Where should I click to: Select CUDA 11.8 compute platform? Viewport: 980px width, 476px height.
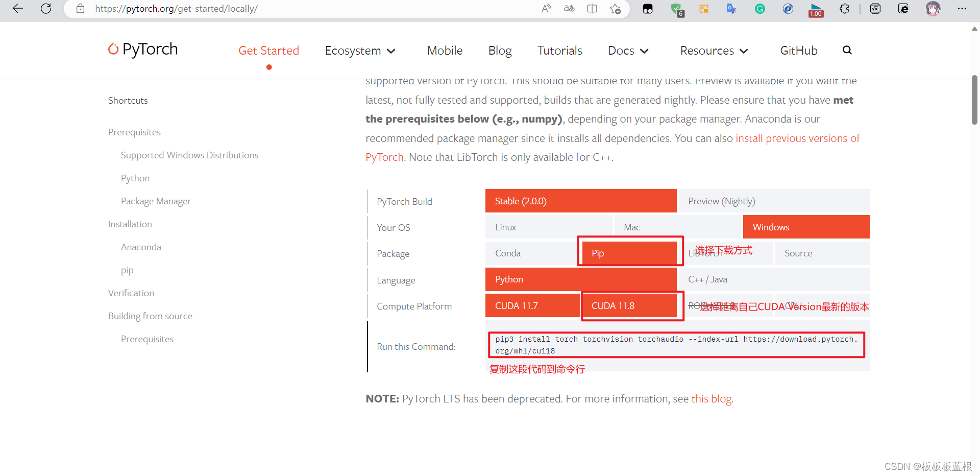629,305
